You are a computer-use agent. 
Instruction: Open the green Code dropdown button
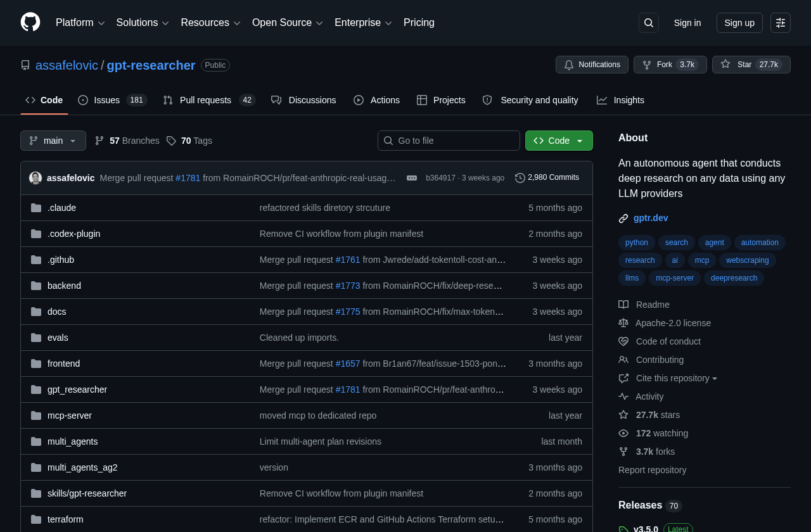click(x=559, y=141)
